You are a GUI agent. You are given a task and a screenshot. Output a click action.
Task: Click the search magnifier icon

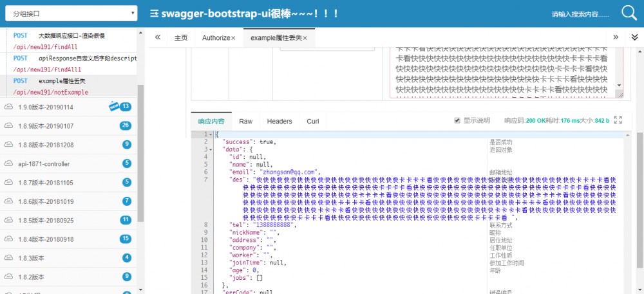[629, 13]
